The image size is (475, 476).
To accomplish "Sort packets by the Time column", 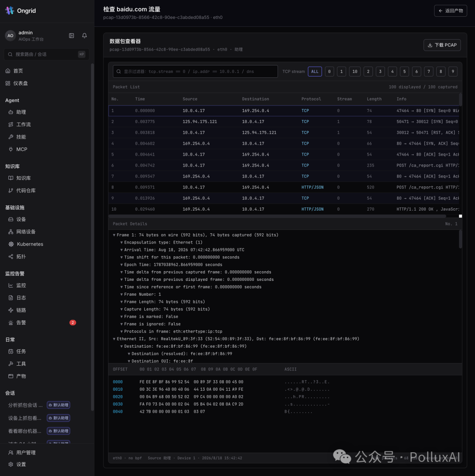I will pos(140,99).
